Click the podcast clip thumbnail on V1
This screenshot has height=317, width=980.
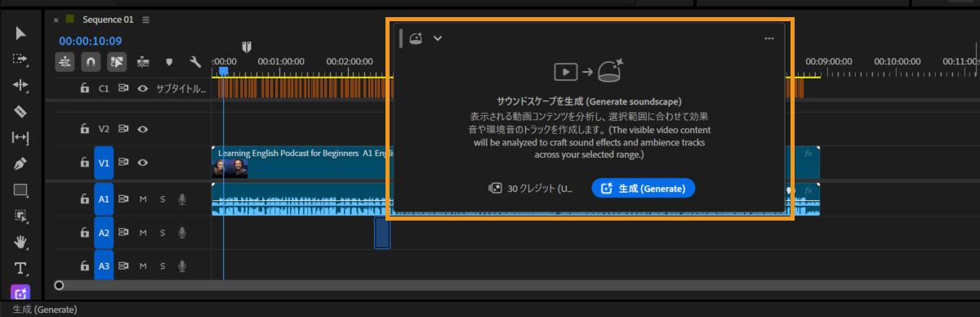230,168
